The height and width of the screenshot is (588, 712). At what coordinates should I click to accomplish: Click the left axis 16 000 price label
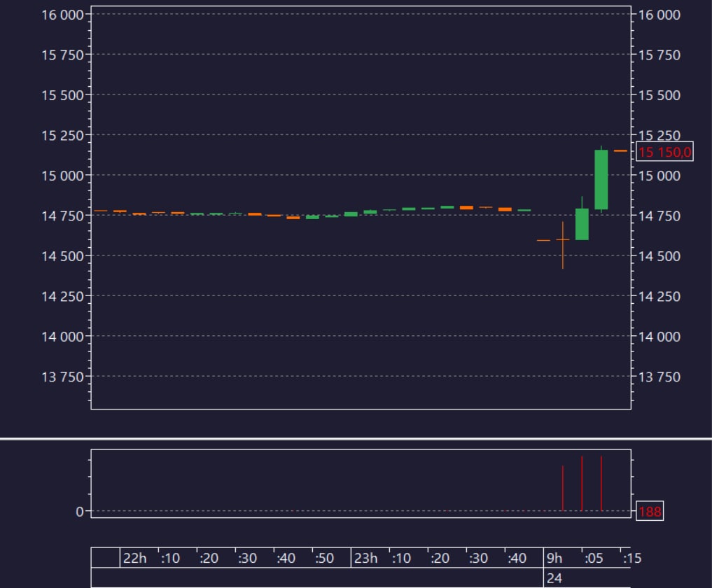(63, 15)
